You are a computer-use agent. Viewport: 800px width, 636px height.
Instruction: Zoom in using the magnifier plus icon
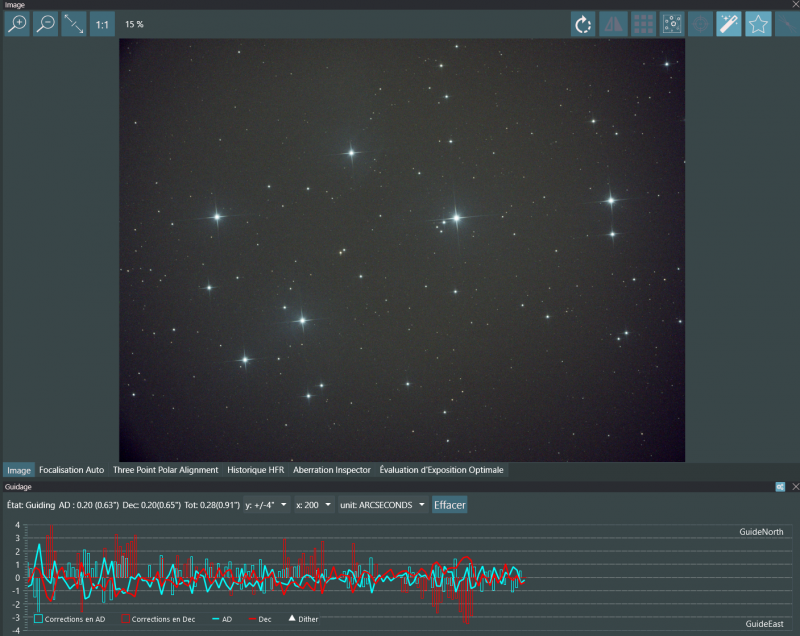coord(17,24)
